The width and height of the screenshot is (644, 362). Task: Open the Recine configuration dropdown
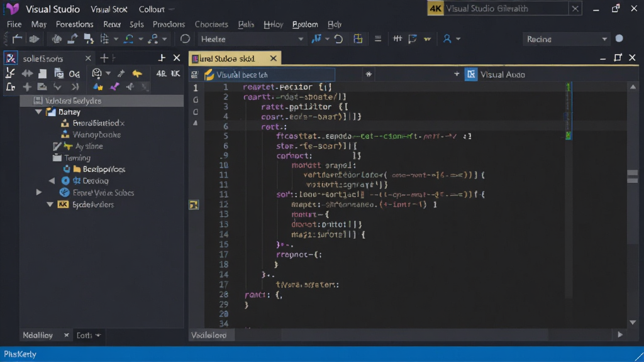[567, 39]
